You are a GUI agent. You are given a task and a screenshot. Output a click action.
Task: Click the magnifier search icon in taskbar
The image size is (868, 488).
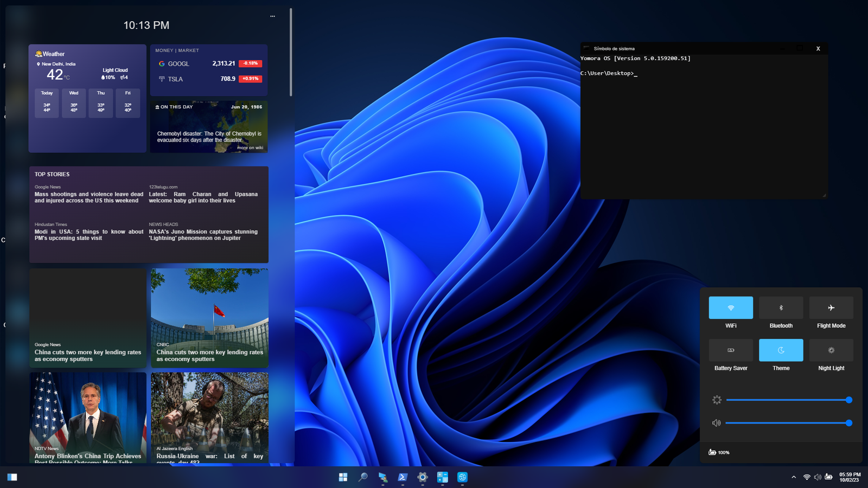coord(363,477)
